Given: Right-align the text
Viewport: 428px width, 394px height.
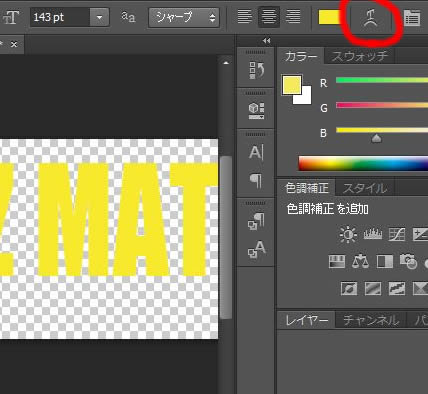Looking at the screenshot, I should tap(293, 16).
